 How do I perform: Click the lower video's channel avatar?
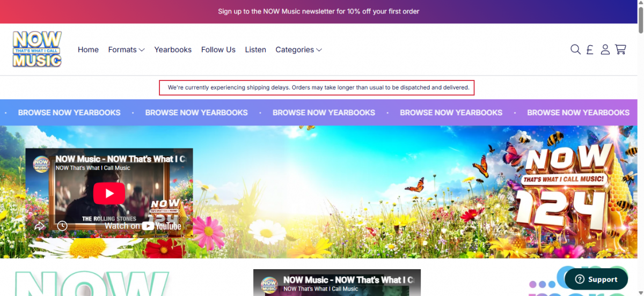[x=269, y=284]
